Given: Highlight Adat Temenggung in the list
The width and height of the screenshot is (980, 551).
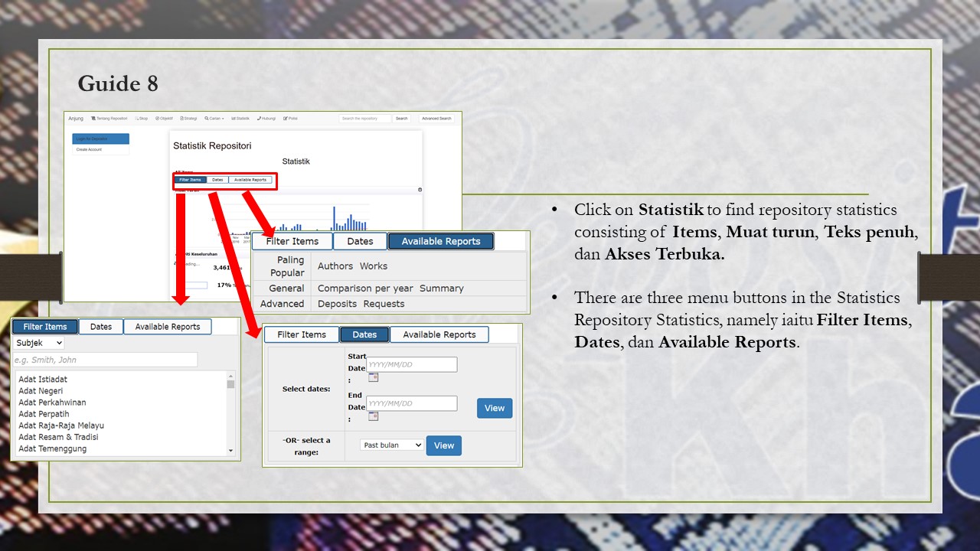Looking at the screenshot, I should click(x=51, y=448).
